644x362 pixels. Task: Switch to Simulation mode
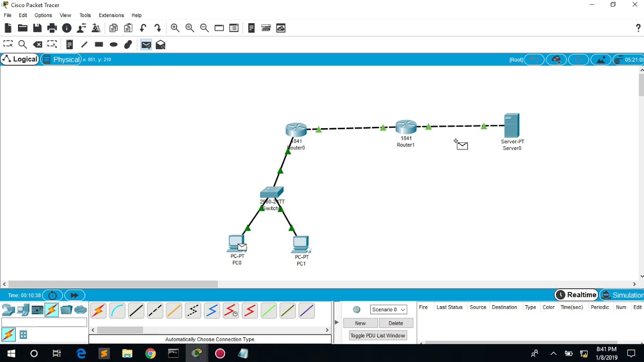(x=622, y=295)
